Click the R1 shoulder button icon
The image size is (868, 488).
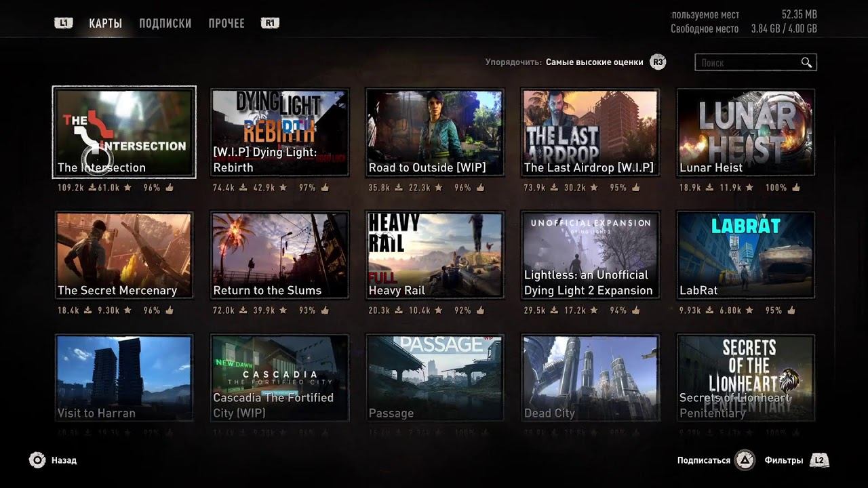coord(270,23)
